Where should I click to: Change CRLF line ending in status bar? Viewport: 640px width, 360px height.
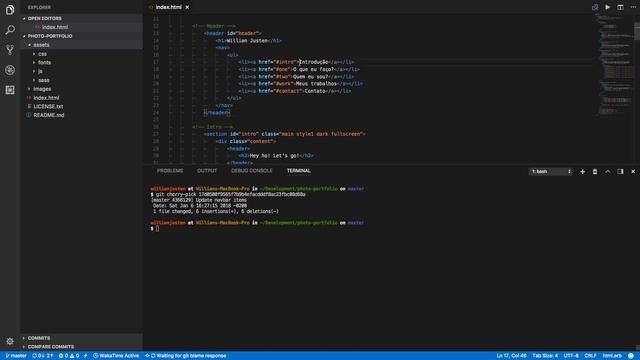590,356
